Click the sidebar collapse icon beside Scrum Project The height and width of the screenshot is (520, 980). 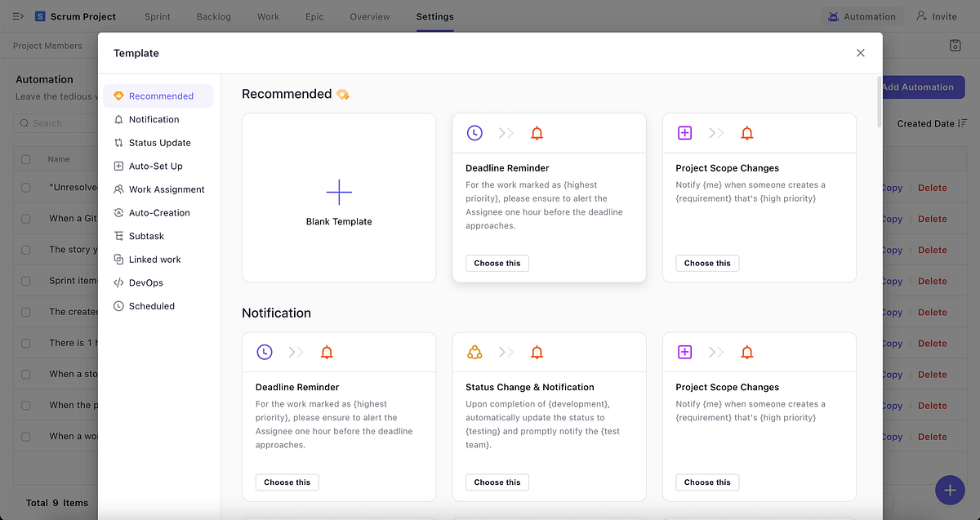pos(18,16)
